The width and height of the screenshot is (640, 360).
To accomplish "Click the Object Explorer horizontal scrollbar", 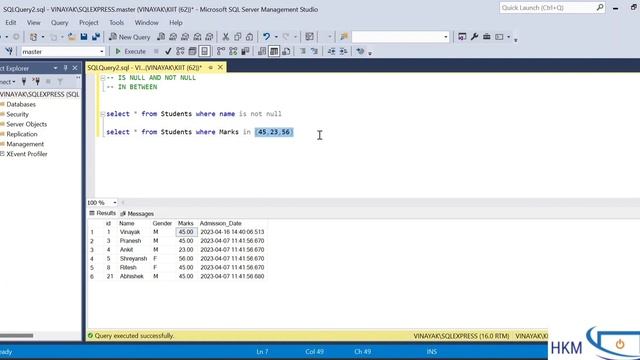I will click(17, 336).
